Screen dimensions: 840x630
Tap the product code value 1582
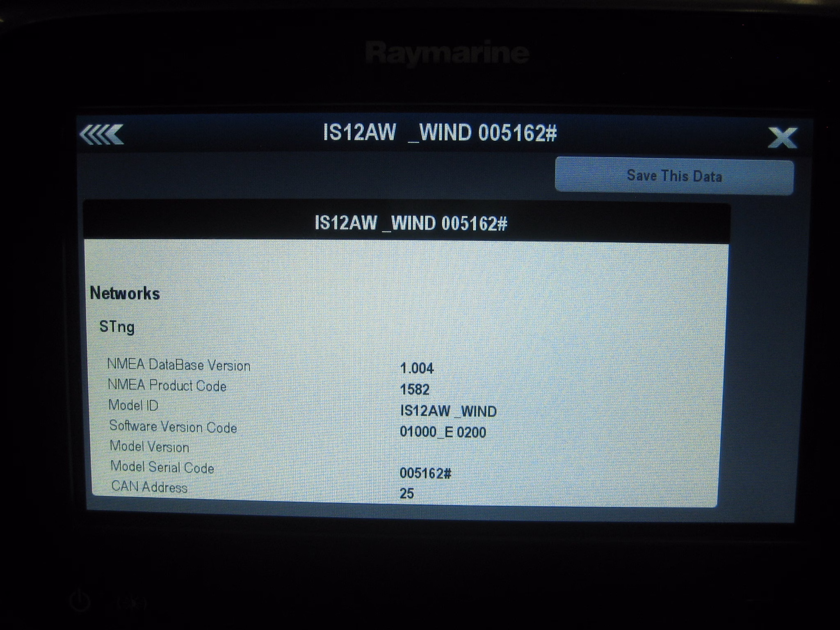[x=414, y=389]
